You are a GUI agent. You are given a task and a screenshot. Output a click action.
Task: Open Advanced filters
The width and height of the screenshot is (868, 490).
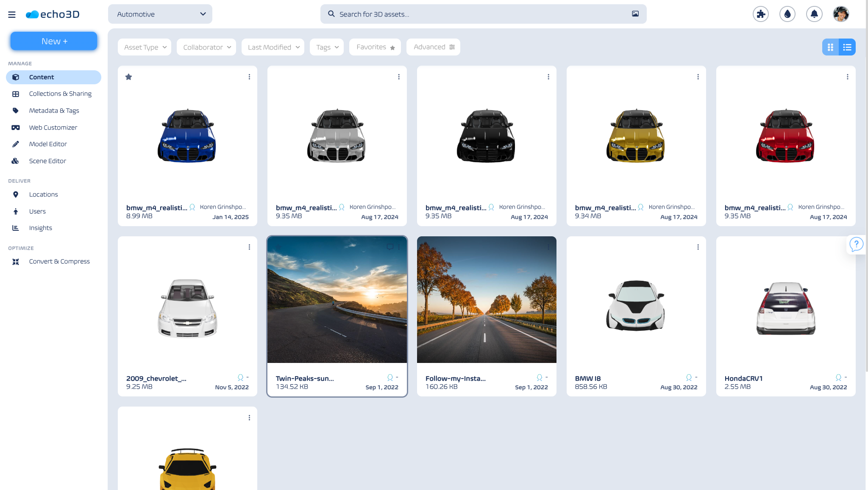pyautogui.click(x=433, y=47)
